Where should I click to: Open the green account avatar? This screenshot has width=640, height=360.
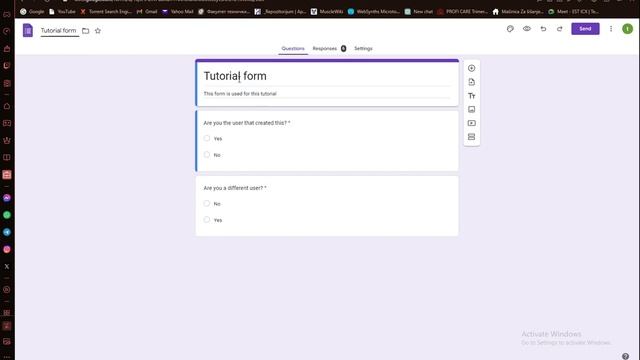627,29
